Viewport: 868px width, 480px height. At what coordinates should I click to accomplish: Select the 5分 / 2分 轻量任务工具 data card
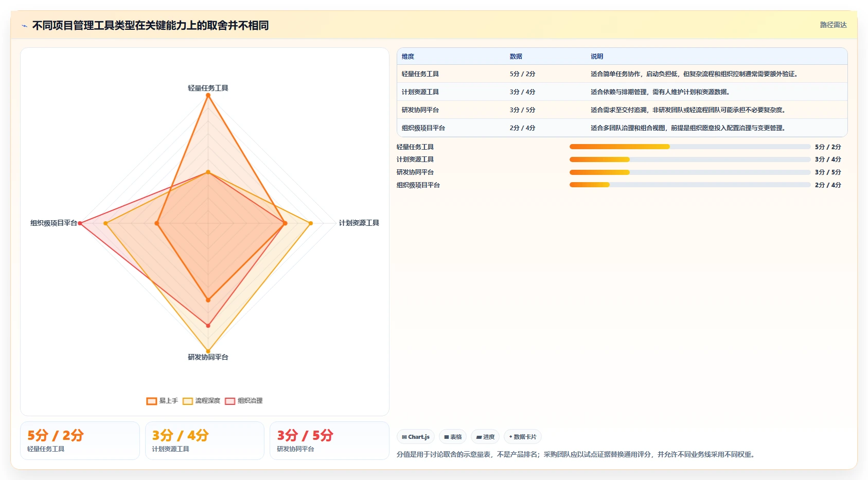coord(80,440)
